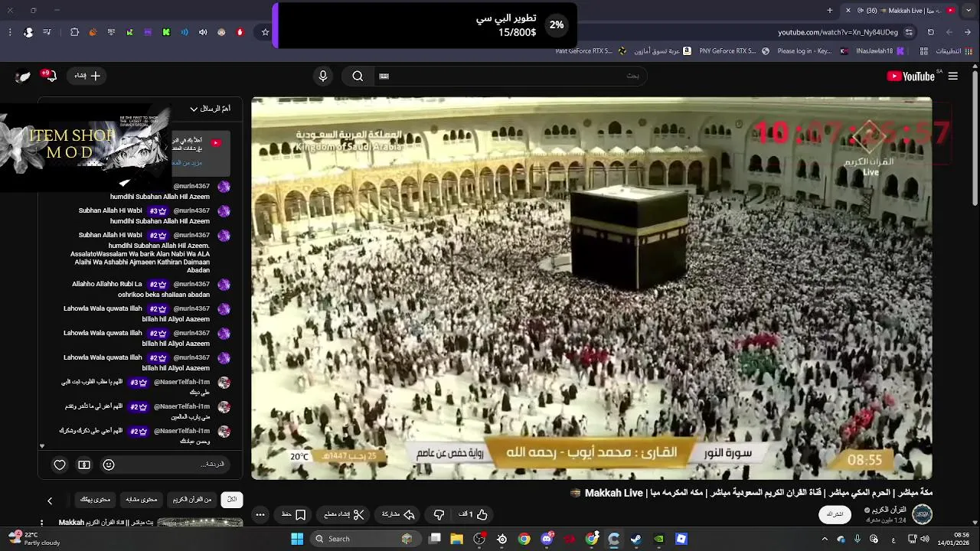The width and height of the screenshot is (980, 551).
Task: Open a new browser tab
Action: 830,10
